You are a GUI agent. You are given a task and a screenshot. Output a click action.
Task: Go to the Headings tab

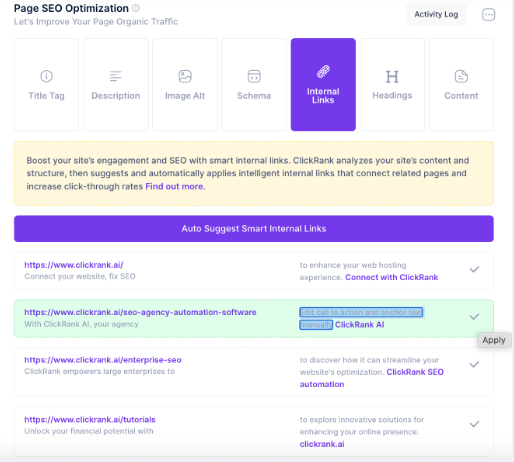tap(392, 84)
